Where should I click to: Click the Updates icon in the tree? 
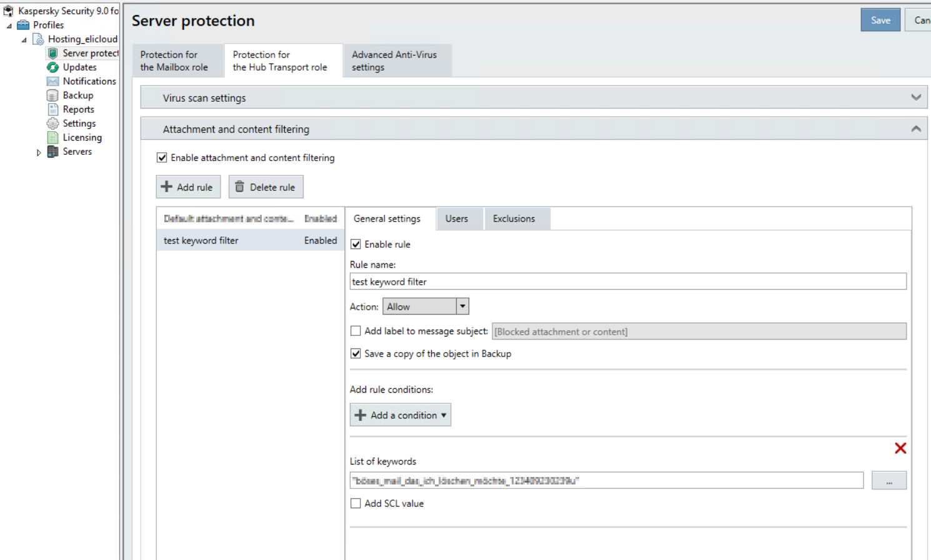pyautogui.click(x=53, y=67)
